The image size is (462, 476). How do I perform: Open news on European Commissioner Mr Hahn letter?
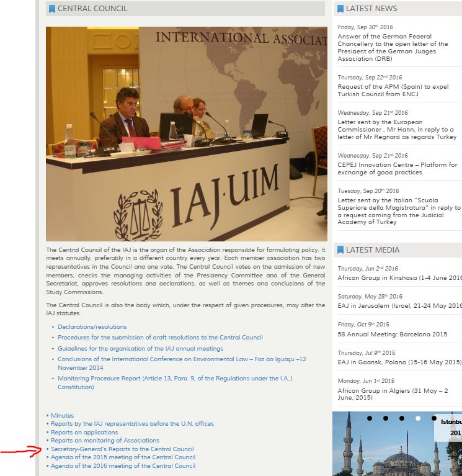397,130
